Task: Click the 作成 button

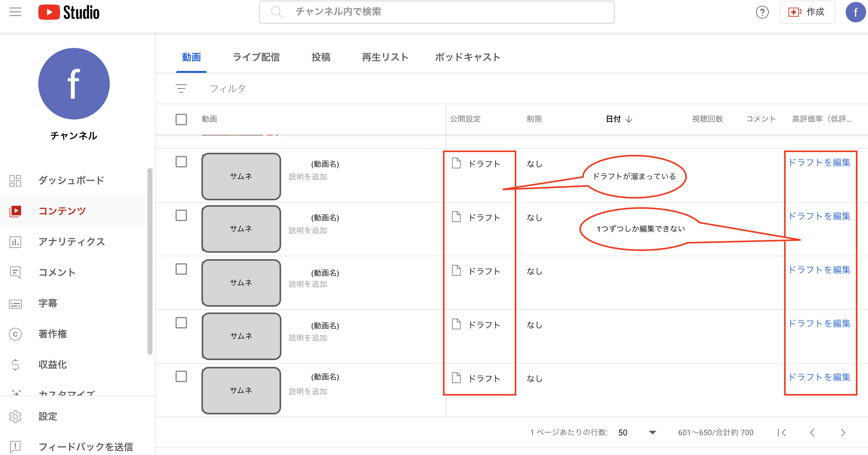Action: coord(807,12)
